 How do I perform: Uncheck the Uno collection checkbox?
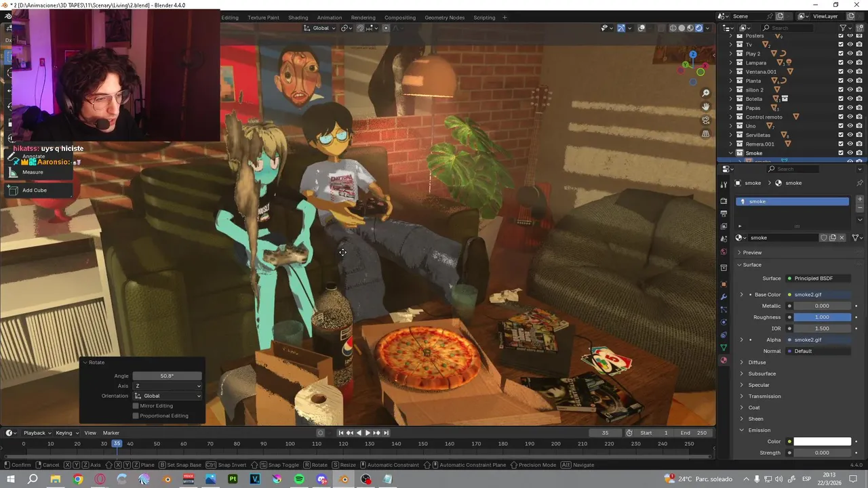pyautogui.click(x=841, y=126)
